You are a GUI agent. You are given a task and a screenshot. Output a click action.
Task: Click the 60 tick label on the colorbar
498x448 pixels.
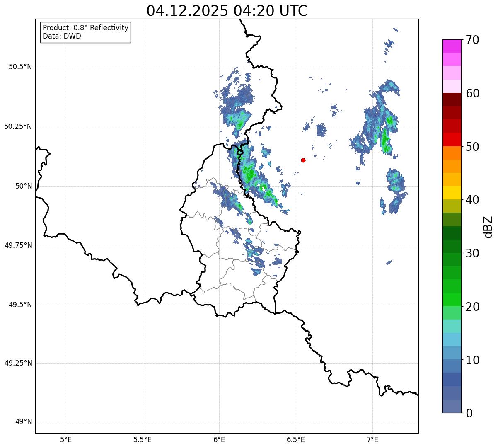[x=472, y=93]
